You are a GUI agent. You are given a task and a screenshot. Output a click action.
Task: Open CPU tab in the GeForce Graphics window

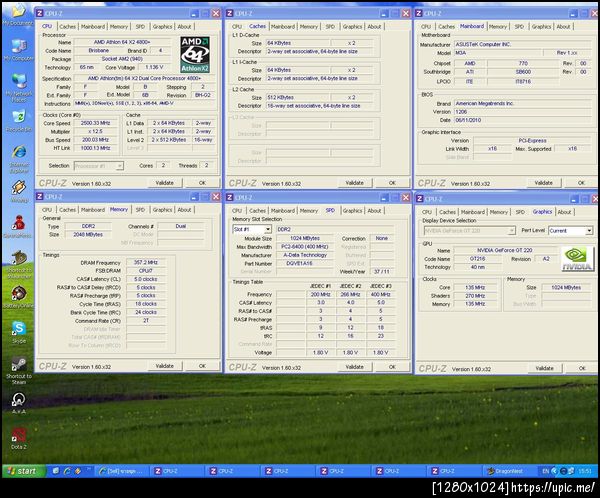pos(427,212)
